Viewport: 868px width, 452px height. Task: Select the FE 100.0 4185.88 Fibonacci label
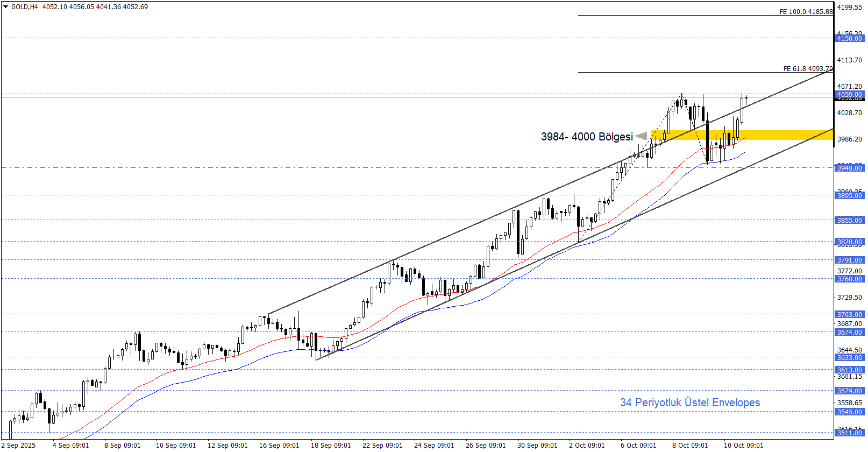click(806, 11)
